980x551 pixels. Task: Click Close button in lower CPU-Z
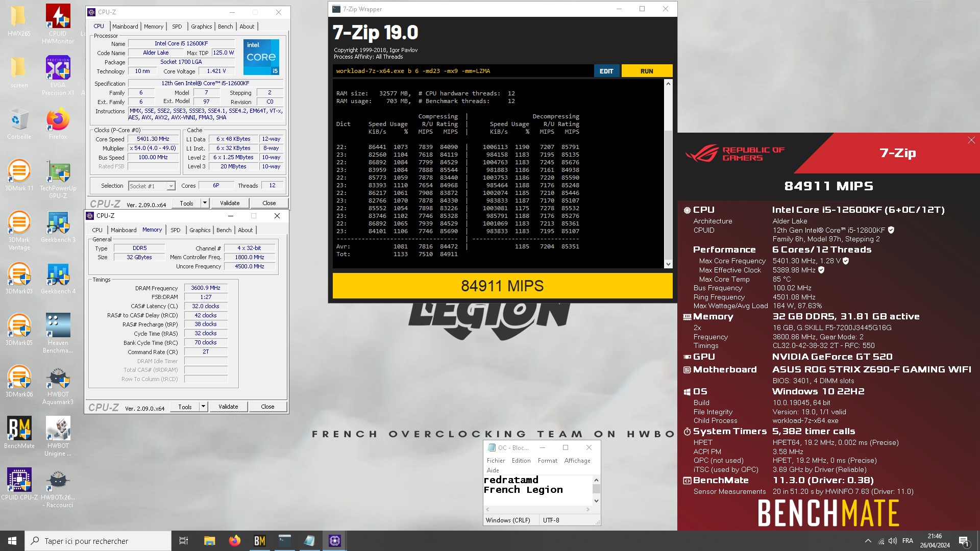[x=267, y=407]
